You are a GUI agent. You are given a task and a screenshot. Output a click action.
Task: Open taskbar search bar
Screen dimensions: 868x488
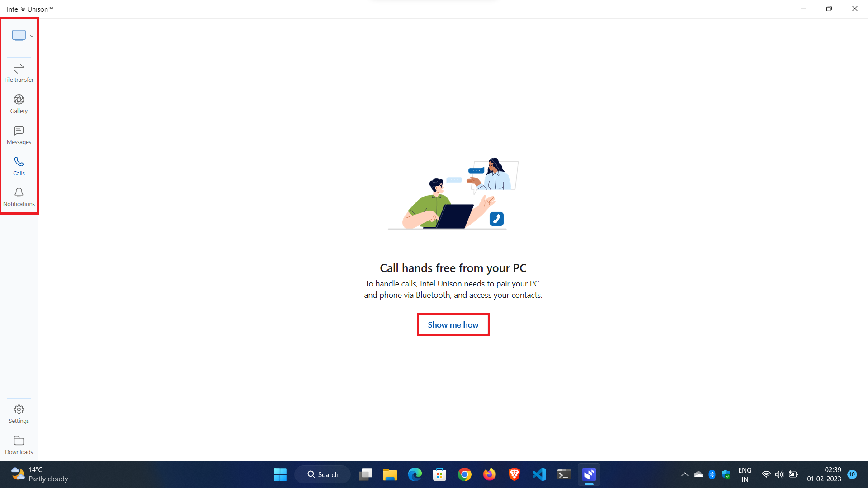(323, 474)
